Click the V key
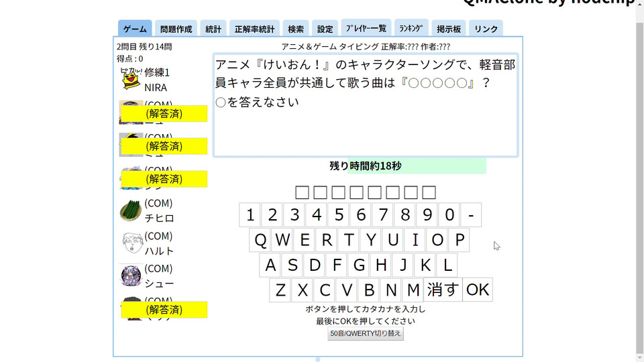This screenshot has height=362, width=644. pyautogui.click(x=347, y=290)
